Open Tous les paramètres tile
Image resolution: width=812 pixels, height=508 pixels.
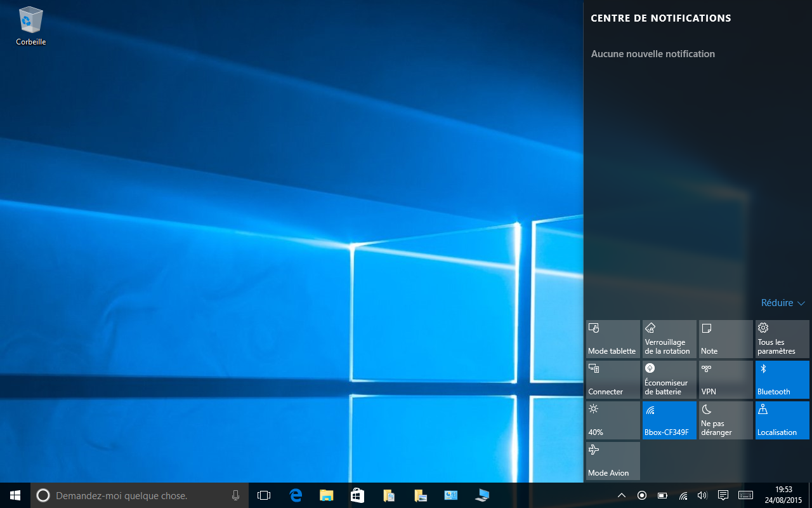pos(782,339)
